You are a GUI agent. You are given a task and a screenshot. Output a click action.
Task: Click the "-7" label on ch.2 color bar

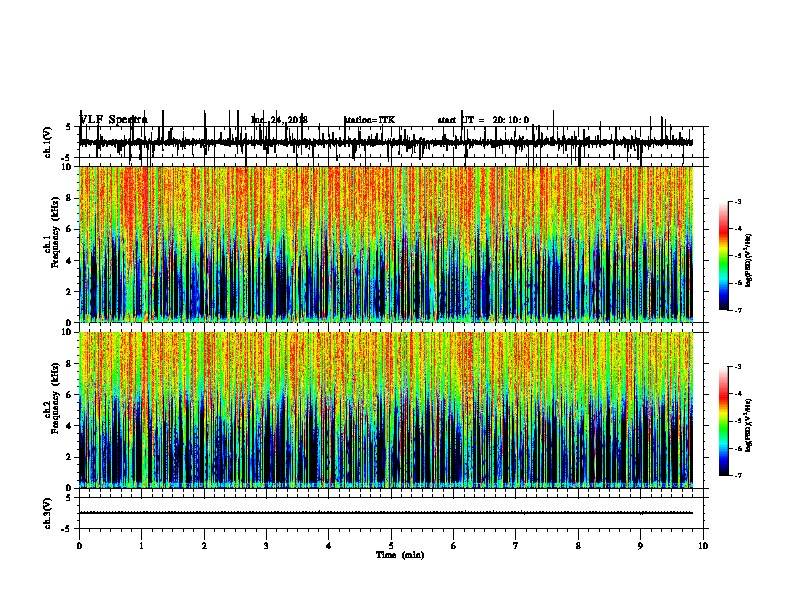[x=738, y=476]
